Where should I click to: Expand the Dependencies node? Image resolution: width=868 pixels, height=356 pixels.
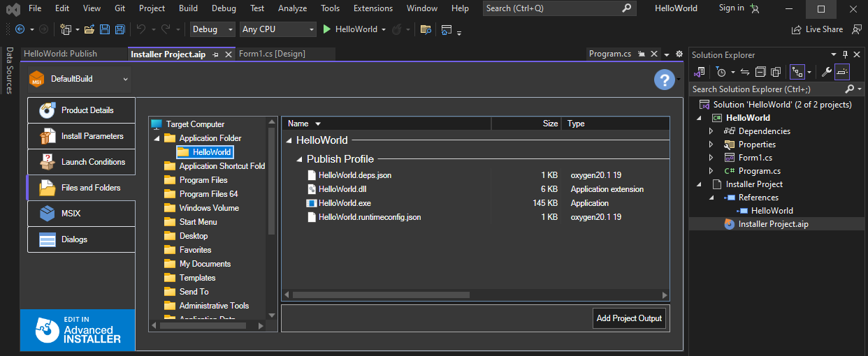711,131
